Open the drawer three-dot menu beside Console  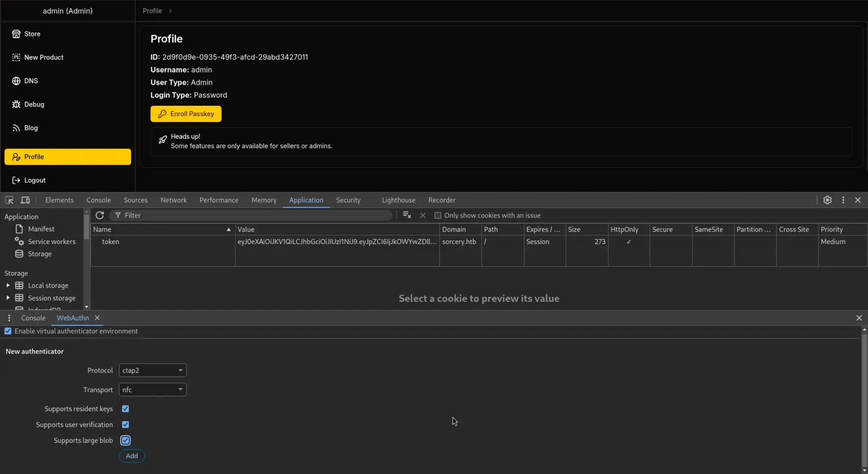point(9,318)
